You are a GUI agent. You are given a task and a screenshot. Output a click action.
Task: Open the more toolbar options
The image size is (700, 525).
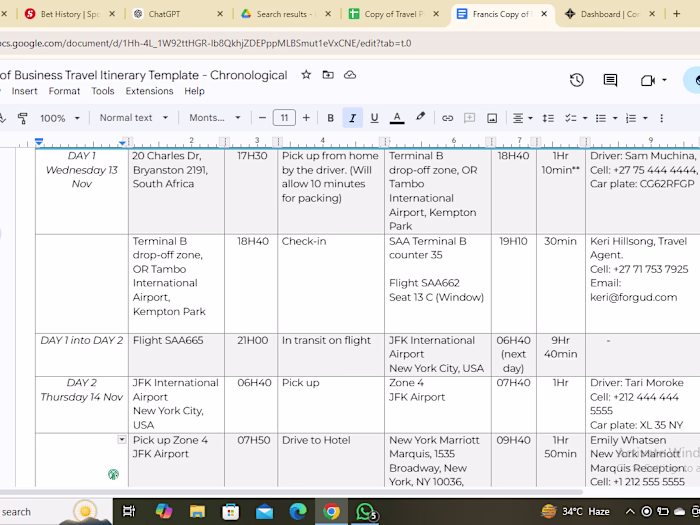tap(662, 118)
